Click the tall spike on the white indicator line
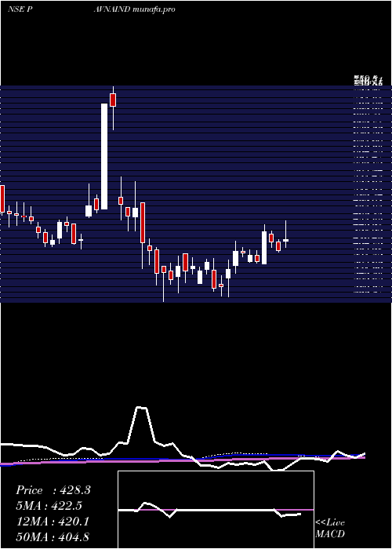This screenshot has width=392, height=549. (x=141, y=409)
